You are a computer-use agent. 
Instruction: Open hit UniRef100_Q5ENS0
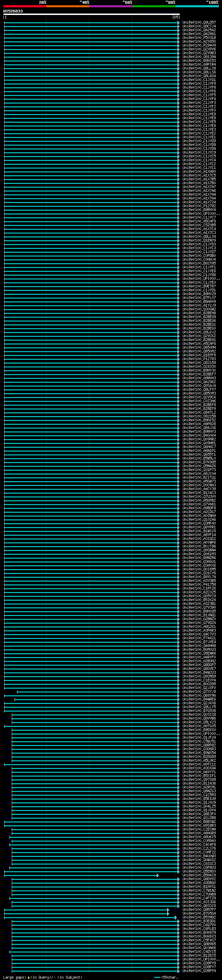pyautogui.click(x=199, y=871)
